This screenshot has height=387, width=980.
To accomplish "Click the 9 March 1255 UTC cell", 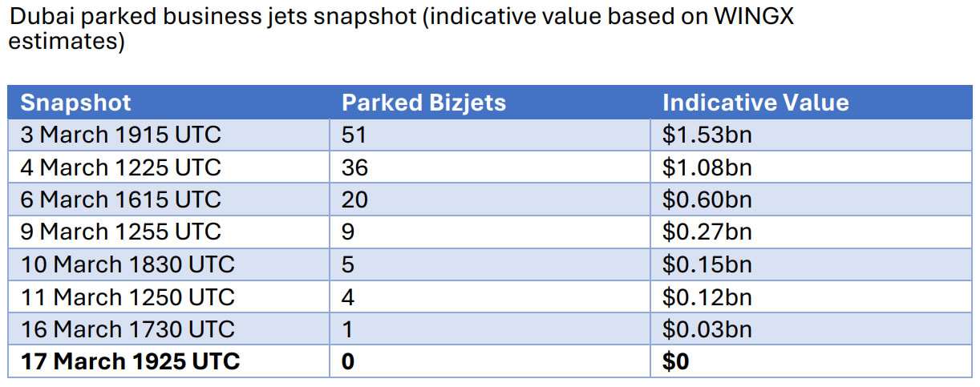I will pyautogui.click(x=120, y=232).
